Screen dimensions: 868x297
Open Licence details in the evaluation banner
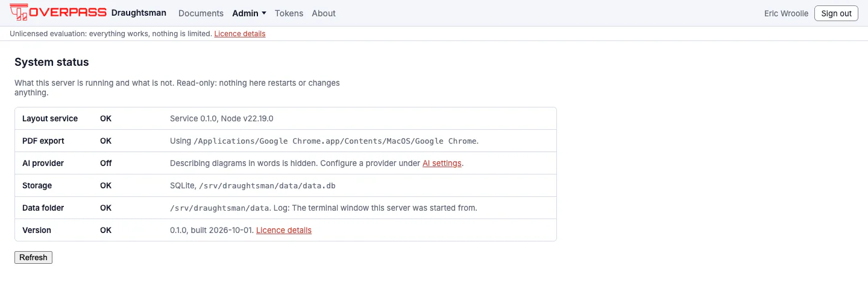coord(240,34)
